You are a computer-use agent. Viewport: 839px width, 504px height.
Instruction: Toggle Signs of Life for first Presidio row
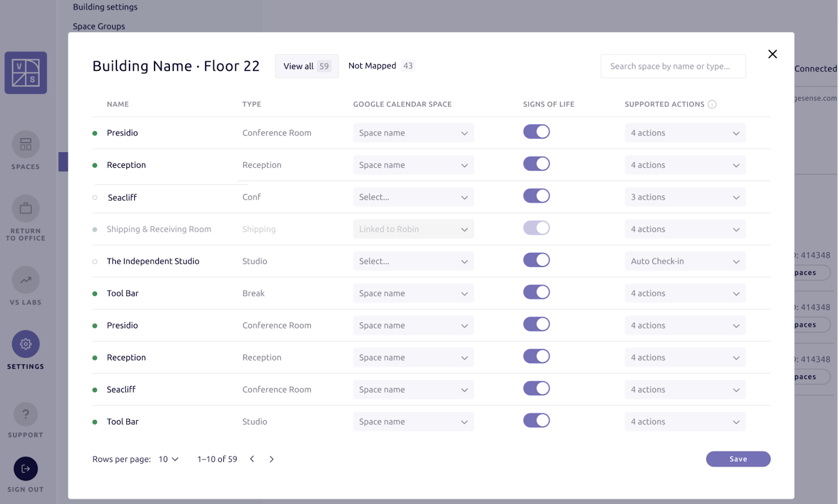[x=536, y=132]
